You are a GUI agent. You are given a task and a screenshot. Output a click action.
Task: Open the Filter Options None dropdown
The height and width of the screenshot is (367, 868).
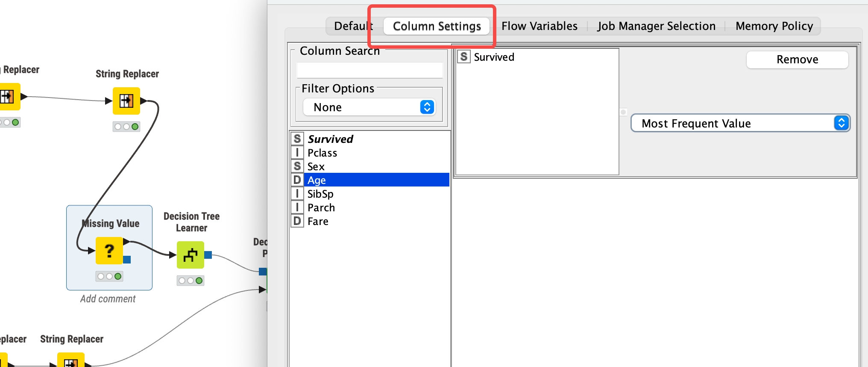pos(369,107)
